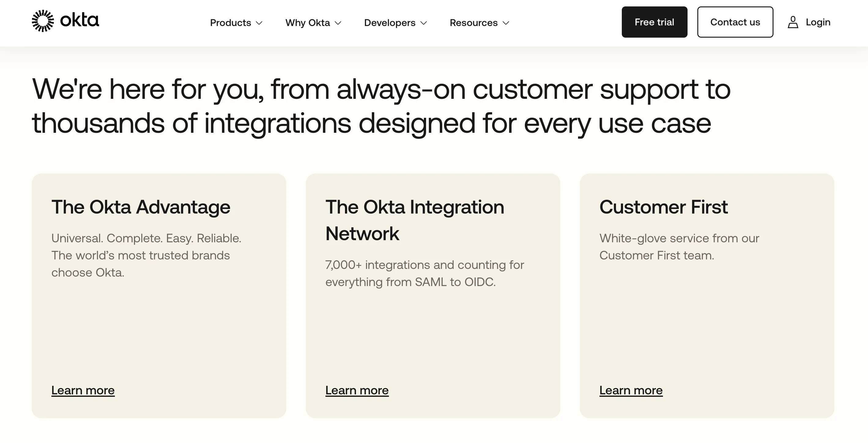Expand the Developers dropdown chevron
Viewport: 868px width, 443px height.
424,23
